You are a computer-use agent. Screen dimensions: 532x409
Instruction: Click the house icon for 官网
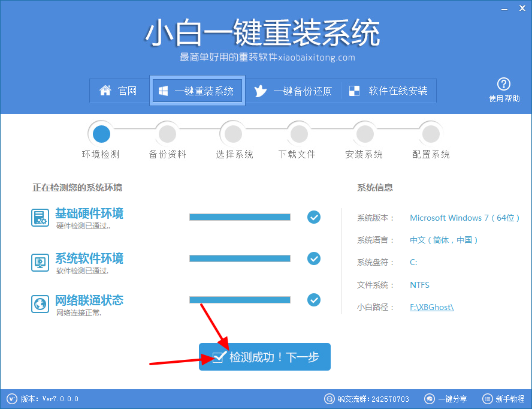(x=105, y=91)
